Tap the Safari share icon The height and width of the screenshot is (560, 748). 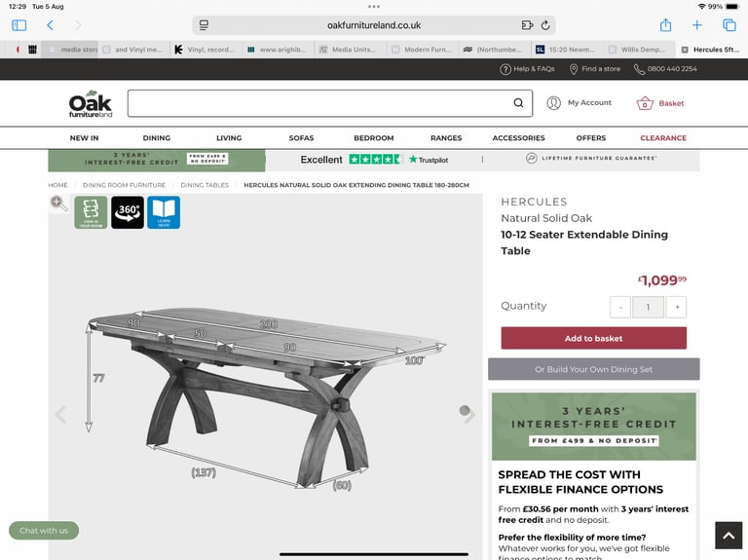[x=665, y=25]
